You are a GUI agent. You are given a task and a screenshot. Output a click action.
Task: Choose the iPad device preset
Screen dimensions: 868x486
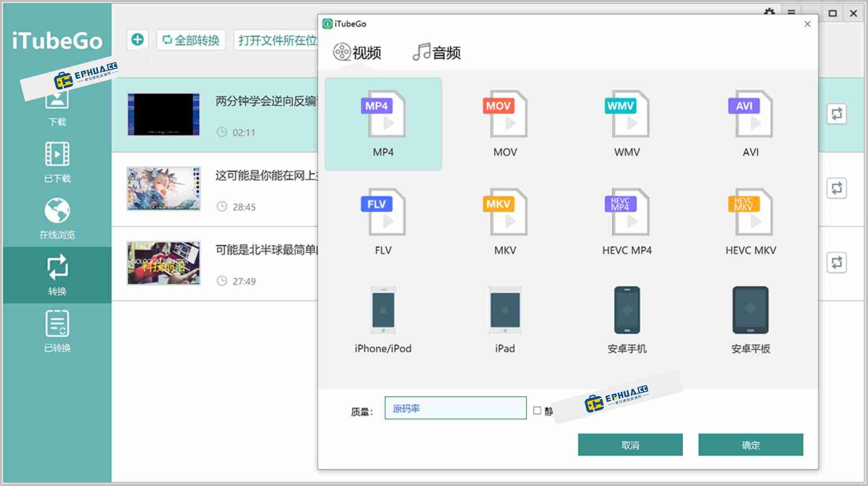pyautogui.click(x=505, y=320)
